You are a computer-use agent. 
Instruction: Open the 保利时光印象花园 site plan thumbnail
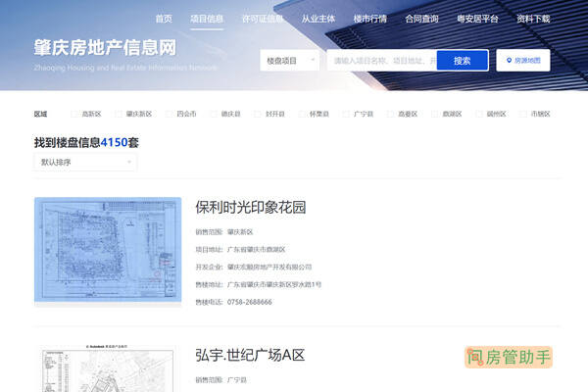108,250
